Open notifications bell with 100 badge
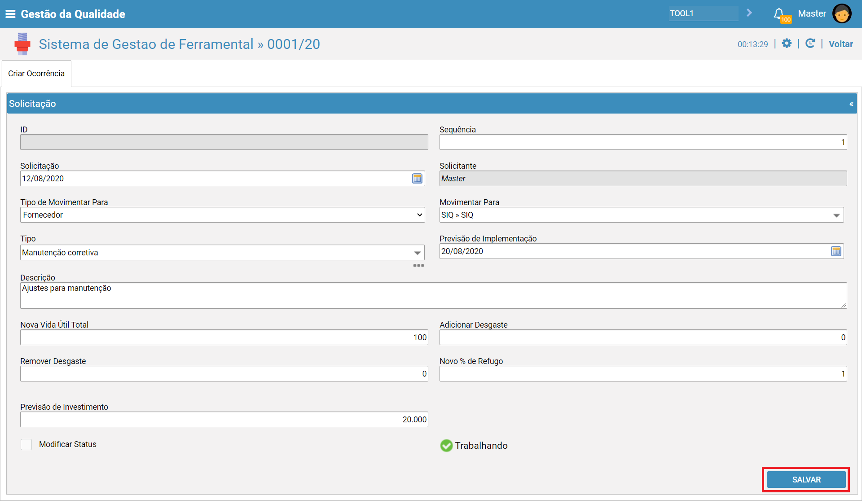The width and height of the screenshot is (862, 504). pos(782,15)
